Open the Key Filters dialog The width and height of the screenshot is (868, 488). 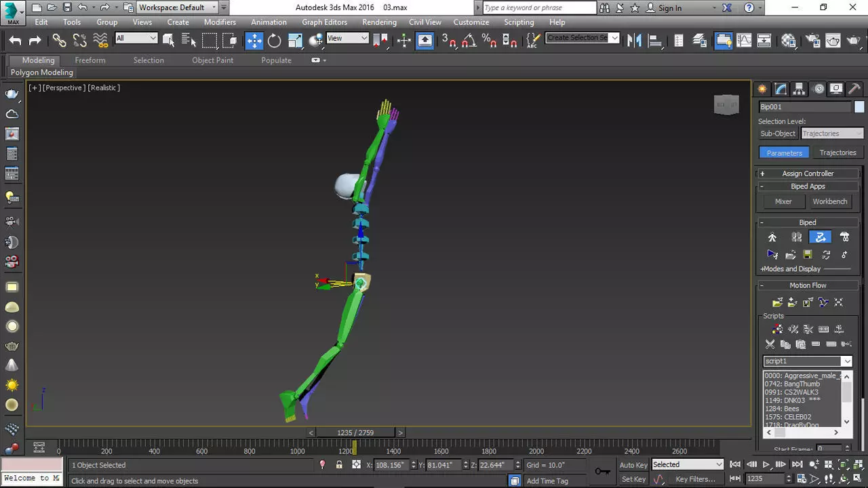tap(695, 479)
